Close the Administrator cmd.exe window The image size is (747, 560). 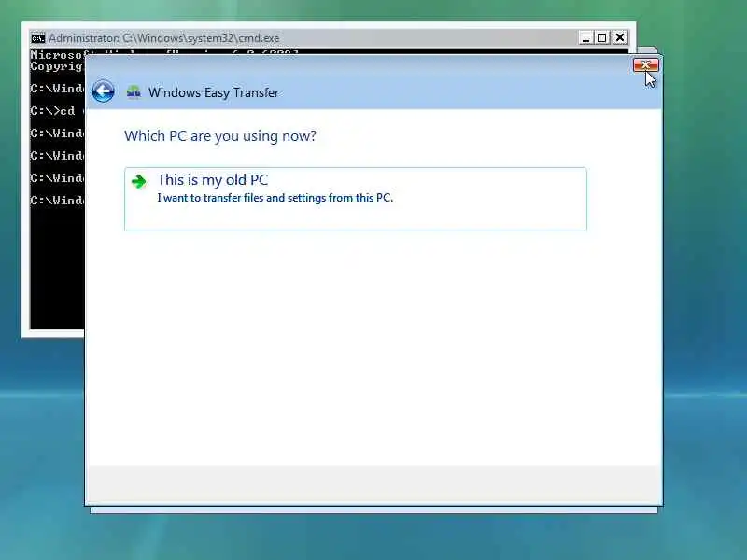620,37
